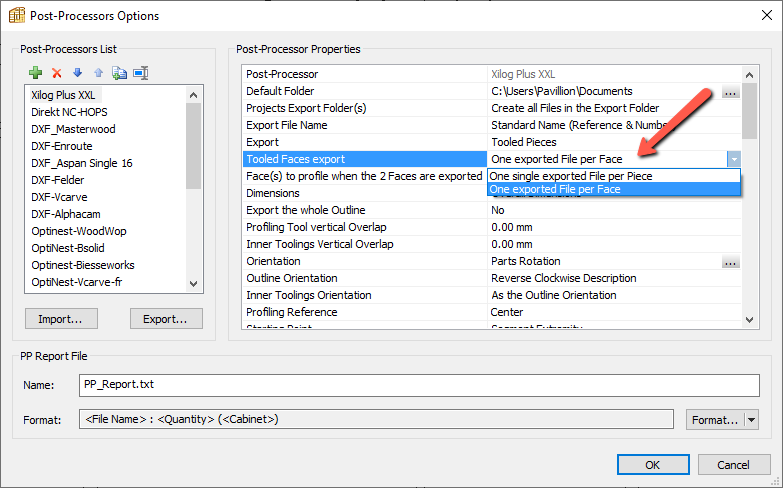This screenshot has width=783, height=488.
Task: Close the Post-Processors Options dialog
Action: [x=767, y=15]
